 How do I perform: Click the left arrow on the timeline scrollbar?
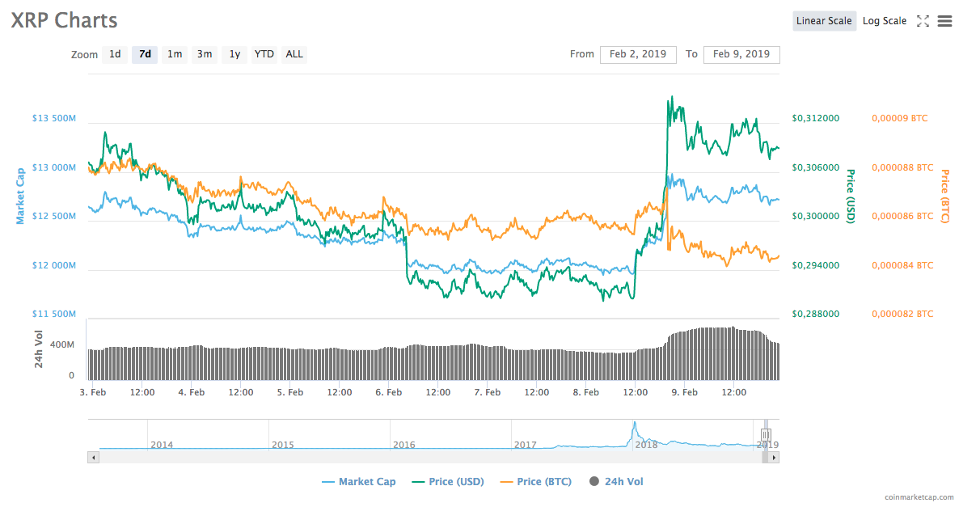pyautogui.click(x=93, y=456)
